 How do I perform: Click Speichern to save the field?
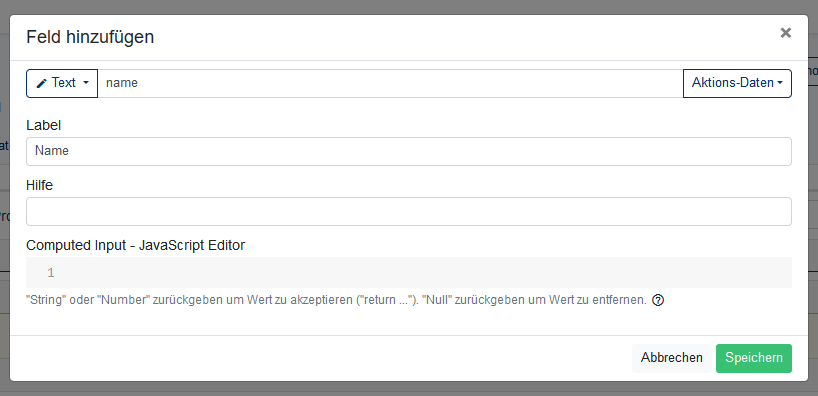[754, 358]
